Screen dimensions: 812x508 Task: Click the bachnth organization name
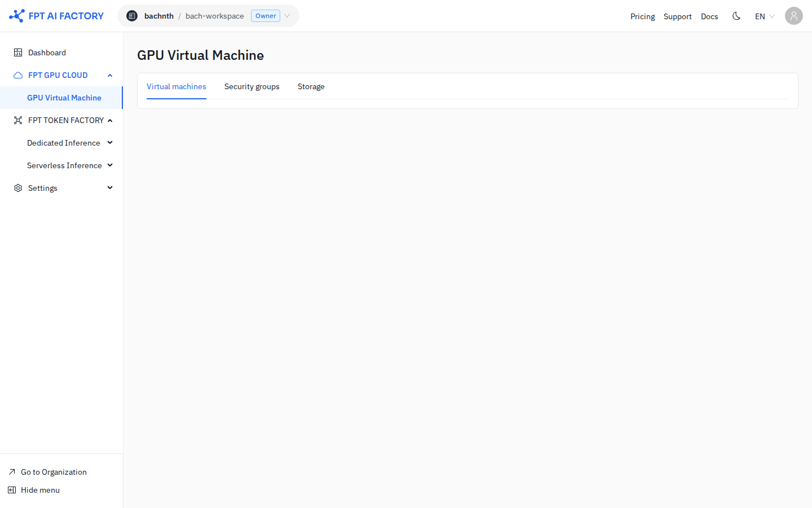pos(159,16)
